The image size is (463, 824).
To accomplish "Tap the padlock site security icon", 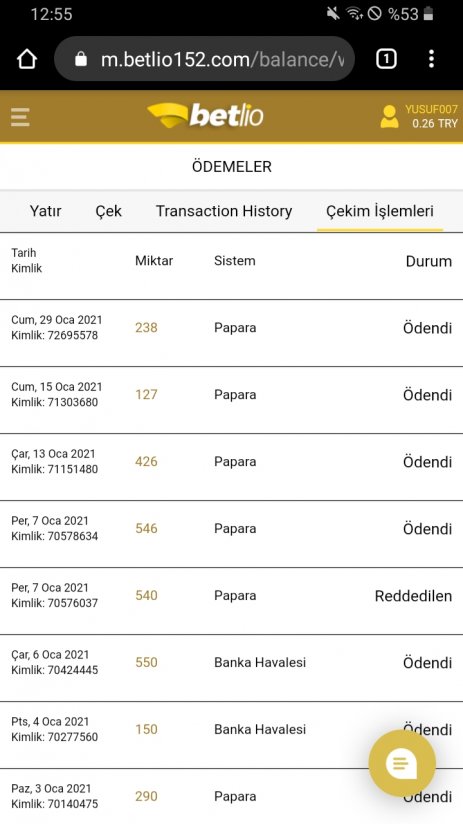I will (81, 59).
